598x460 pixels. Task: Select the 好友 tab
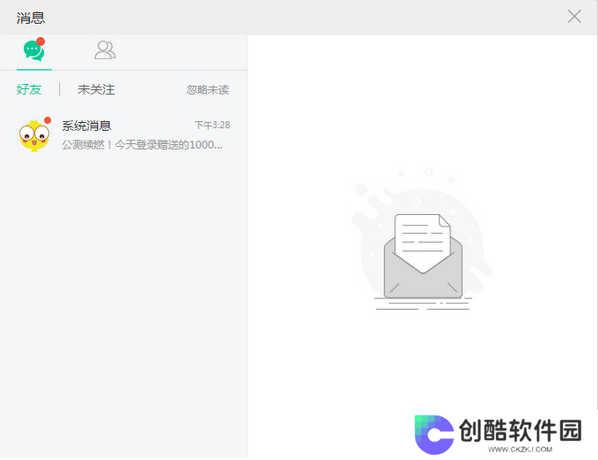point(29,90)
